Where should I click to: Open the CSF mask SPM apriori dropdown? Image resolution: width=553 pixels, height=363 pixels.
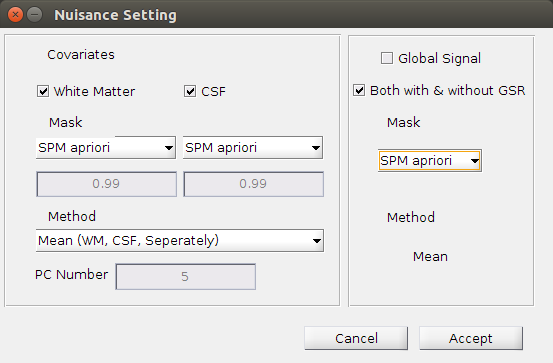click(x=253, y=147)
